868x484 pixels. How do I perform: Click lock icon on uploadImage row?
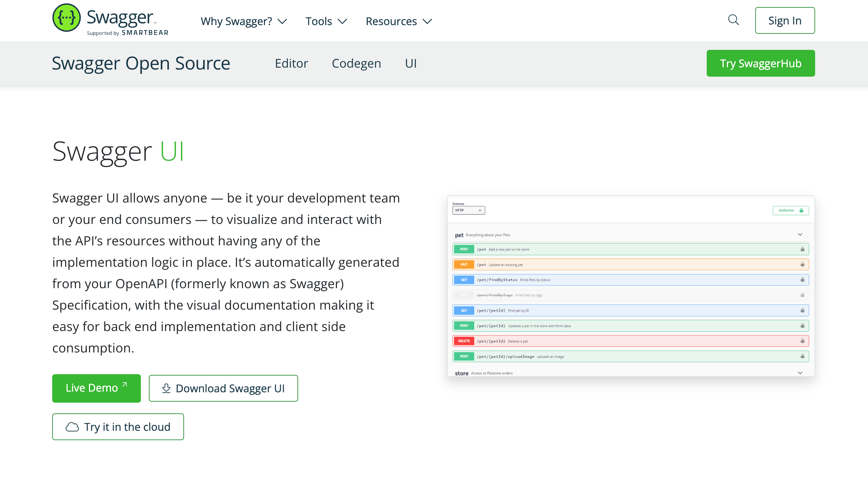tap(802, 356)
